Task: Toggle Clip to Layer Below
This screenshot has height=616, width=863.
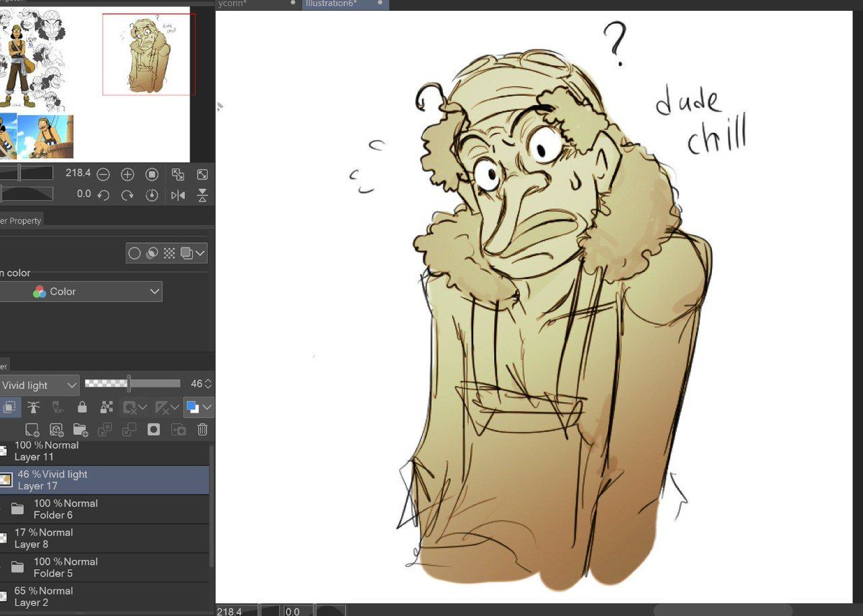Action: [x=9, y=408]
